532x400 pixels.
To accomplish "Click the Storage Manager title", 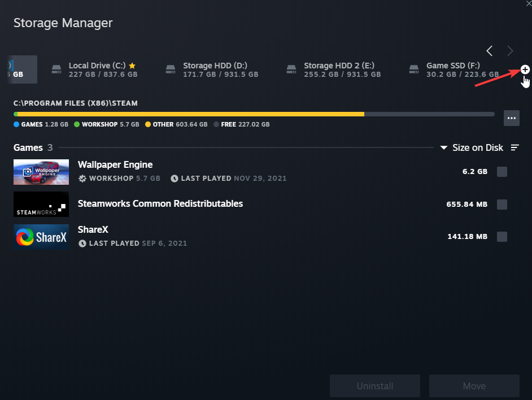I will (x=63, y=23).
